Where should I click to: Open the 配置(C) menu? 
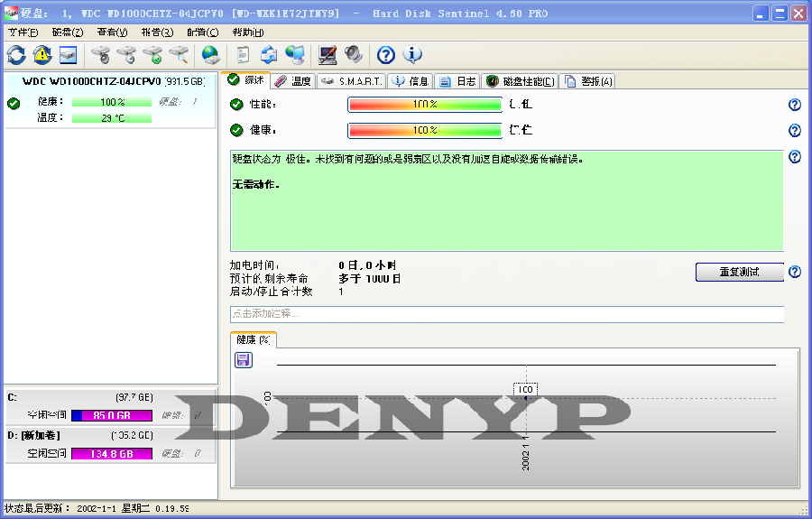click(202, 32)
